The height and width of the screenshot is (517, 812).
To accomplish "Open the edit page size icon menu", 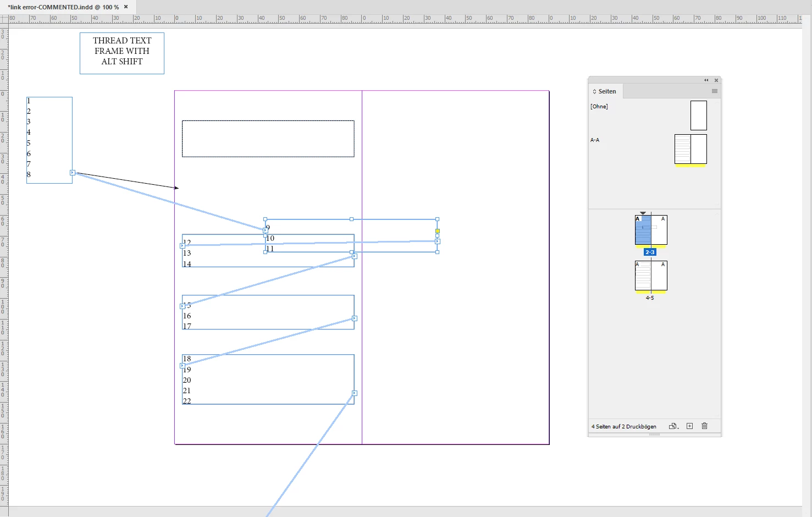I will click(673, 426).
